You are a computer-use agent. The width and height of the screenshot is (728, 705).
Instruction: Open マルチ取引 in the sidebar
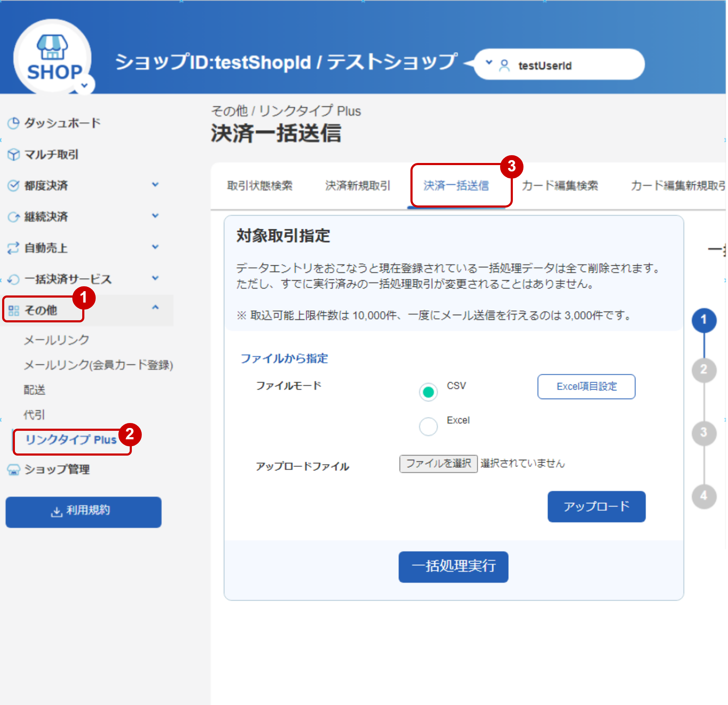click(51, 154)
